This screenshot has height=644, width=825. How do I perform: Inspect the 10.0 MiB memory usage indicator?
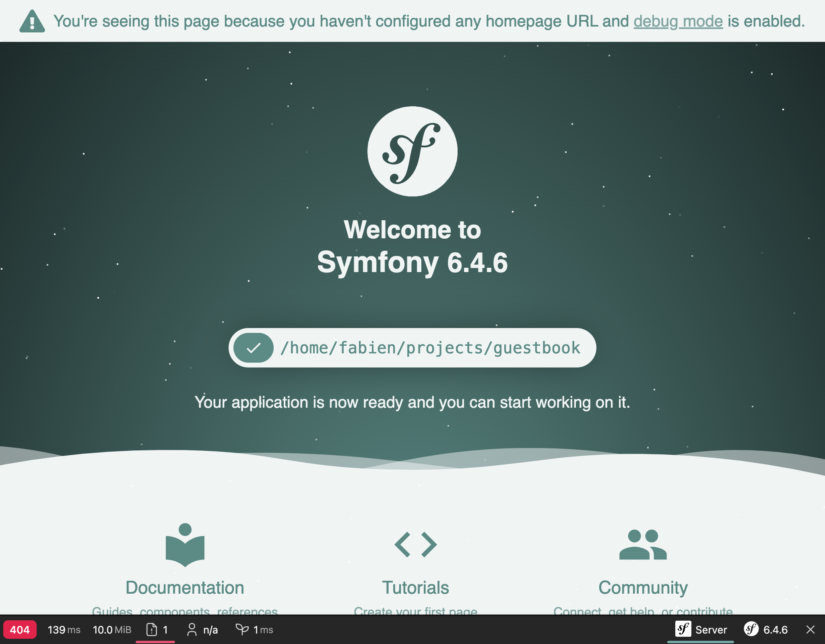112,630
